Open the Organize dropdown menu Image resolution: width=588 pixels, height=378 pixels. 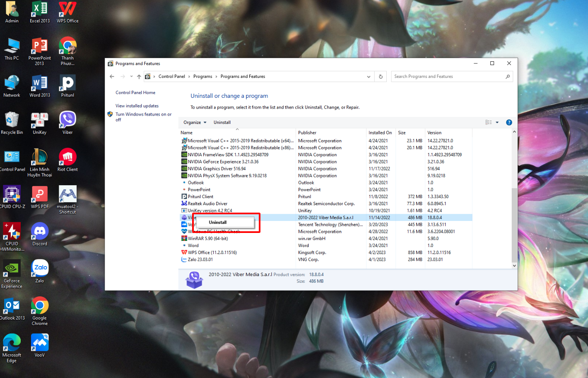coord(195,122)
